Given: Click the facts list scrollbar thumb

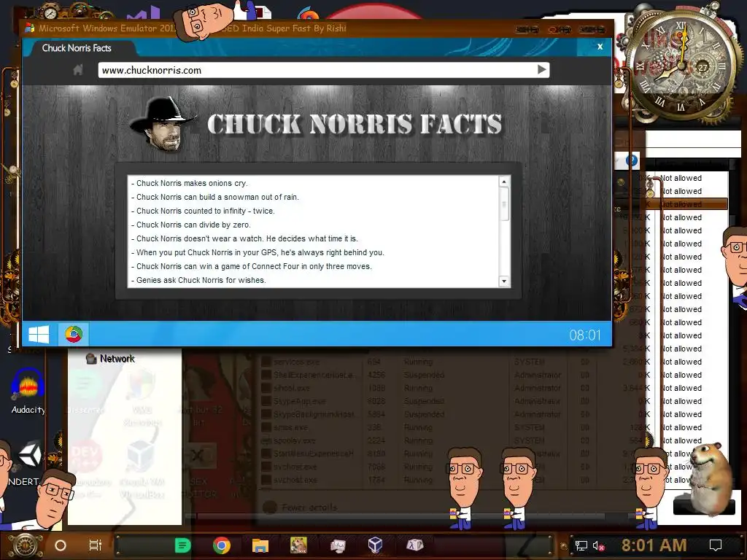Looking at the screenshot, I should [x=503, y=204].
